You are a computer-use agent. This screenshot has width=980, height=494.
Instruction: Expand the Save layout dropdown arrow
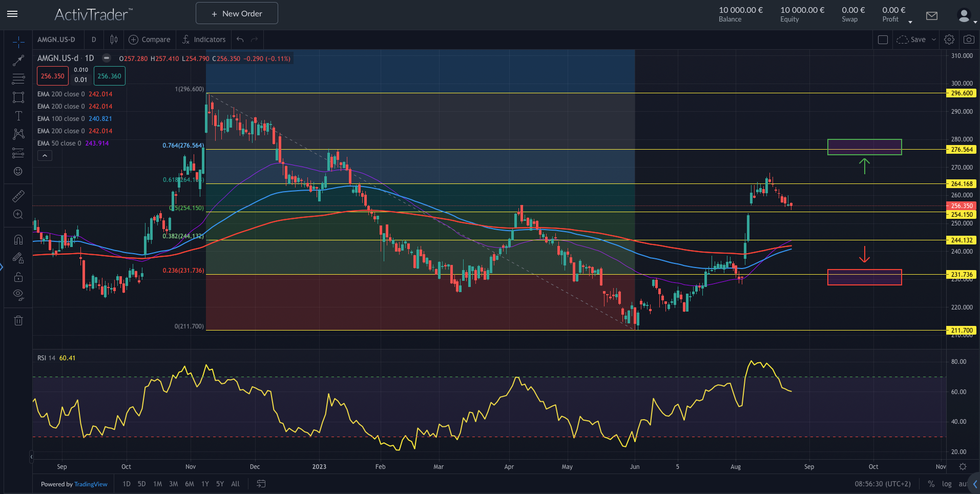tap(933, 39)
